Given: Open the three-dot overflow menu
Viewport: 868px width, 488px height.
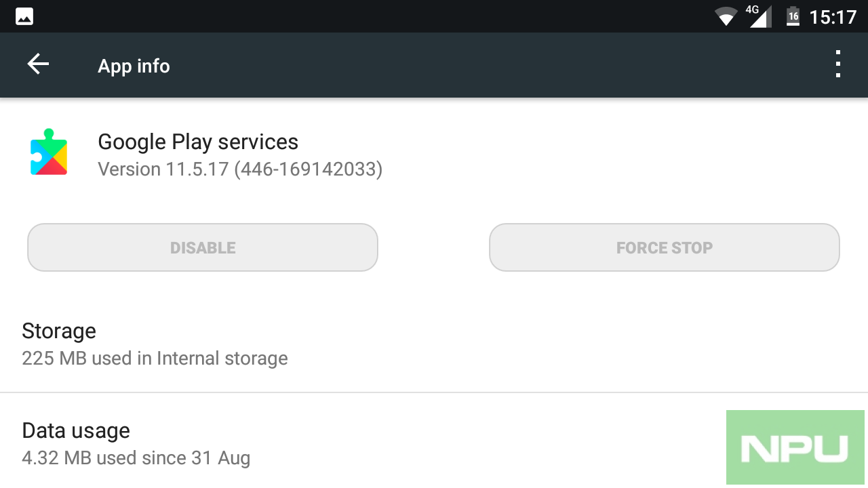Looking at the screenshot, I should click(838, 64).
